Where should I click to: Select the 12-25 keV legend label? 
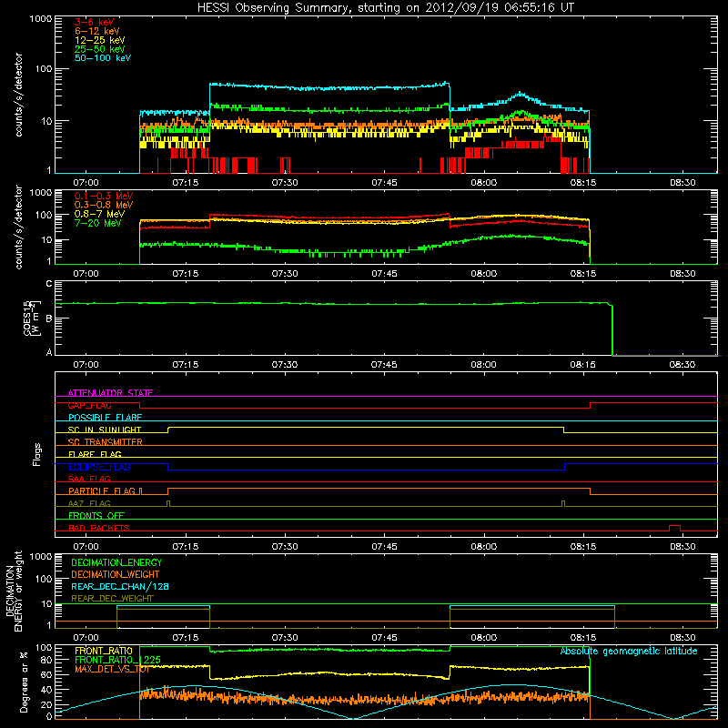(x=100, y=40)
